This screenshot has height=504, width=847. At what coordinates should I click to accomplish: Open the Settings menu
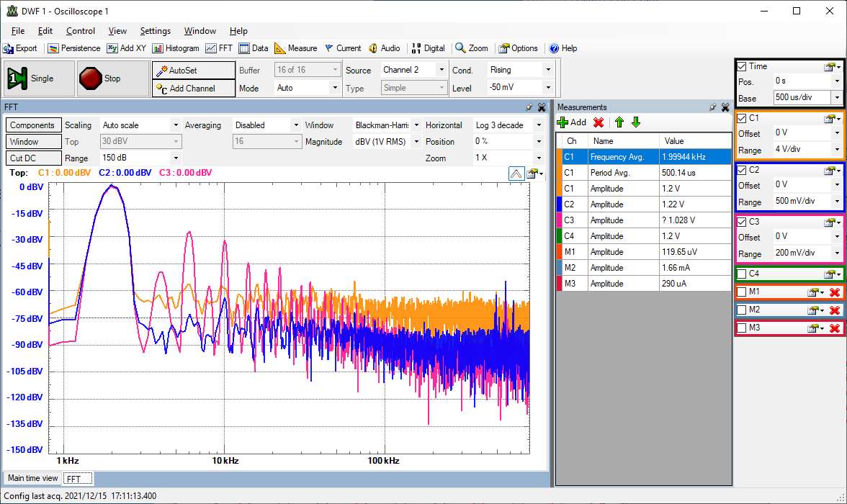[x=155, y=31]
